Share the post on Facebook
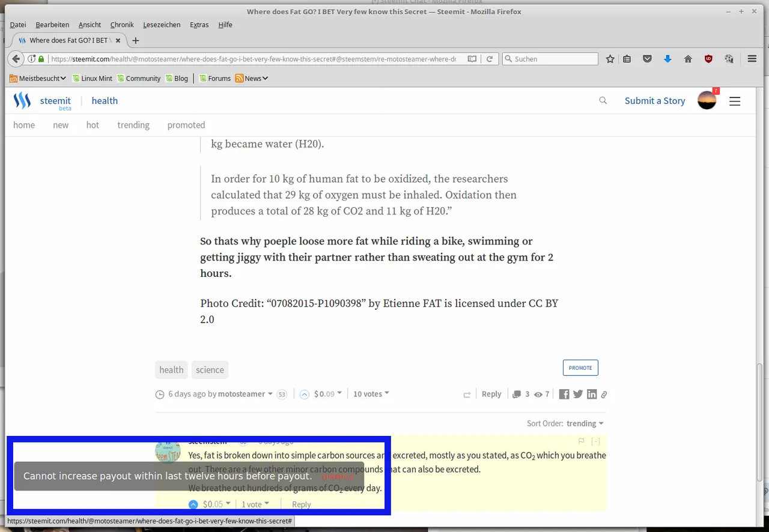 [564, 394]
